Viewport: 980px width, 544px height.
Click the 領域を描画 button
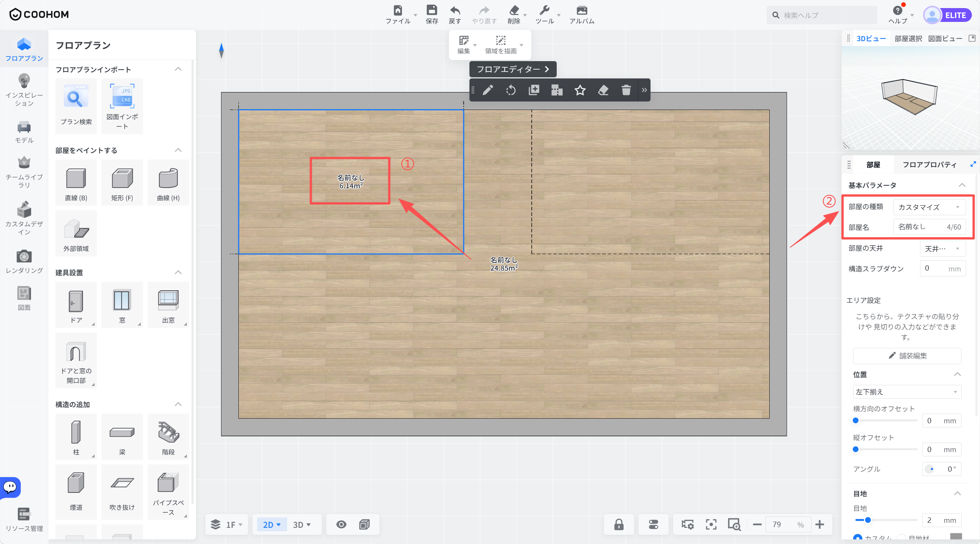tap(501, 45)
